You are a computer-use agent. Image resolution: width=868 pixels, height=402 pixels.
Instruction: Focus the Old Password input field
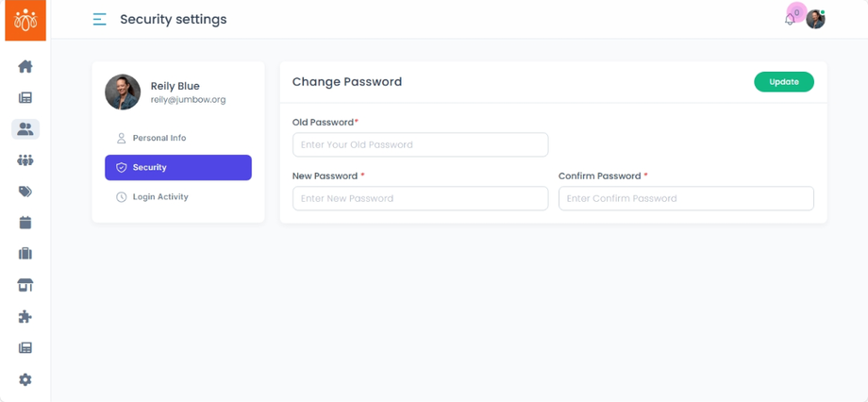coord(420,144)
